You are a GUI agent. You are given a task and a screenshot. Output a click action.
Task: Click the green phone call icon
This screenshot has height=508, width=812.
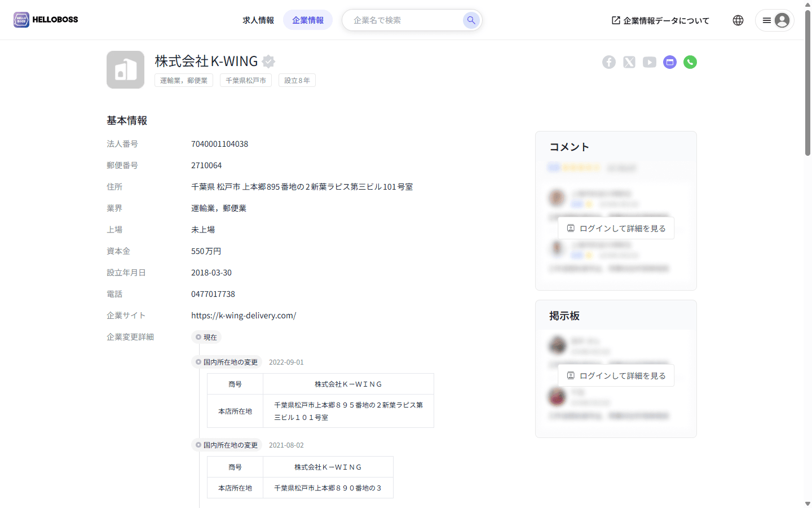coord(690,62)
